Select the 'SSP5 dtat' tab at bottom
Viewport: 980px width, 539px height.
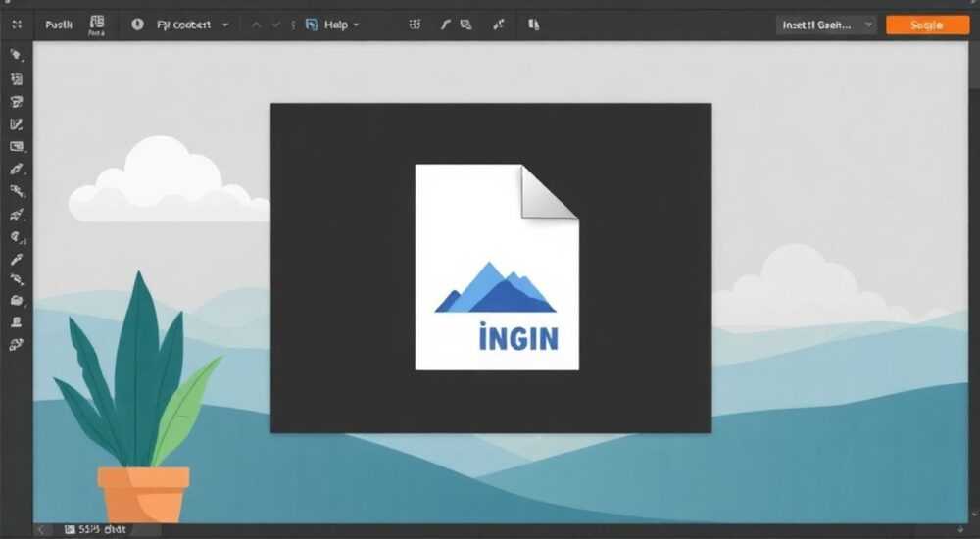96,529
